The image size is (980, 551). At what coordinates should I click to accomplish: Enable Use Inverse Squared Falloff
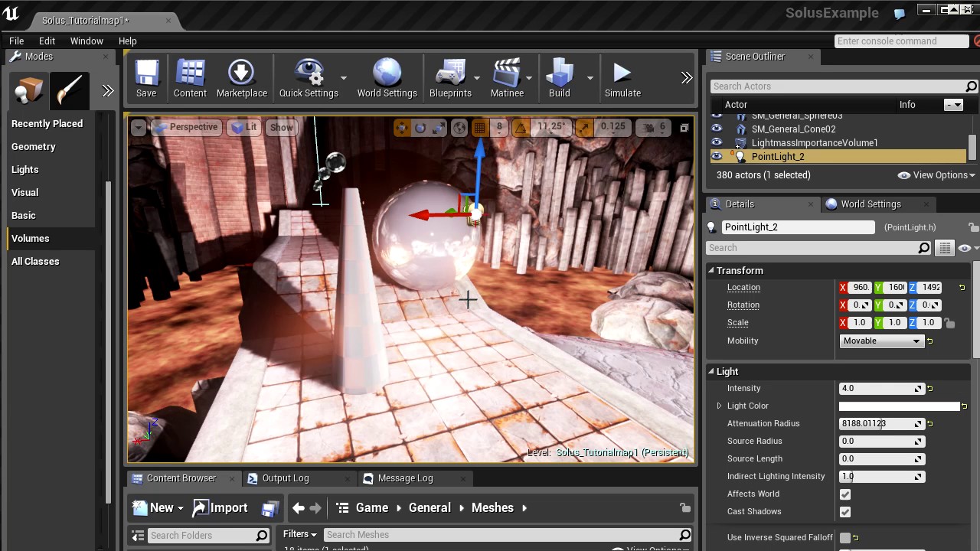pyautogui.click(x=845, y=538)
